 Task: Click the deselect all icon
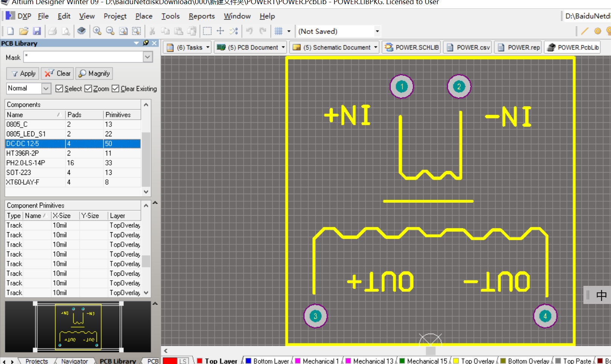pyautogui.click(x=234, y=31)
